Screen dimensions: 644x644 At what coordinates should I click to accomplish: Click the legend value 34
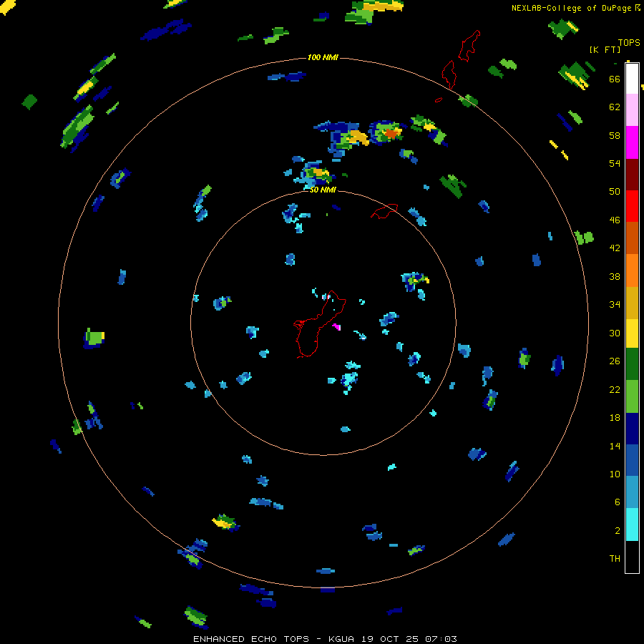click(x=615, y=304)
